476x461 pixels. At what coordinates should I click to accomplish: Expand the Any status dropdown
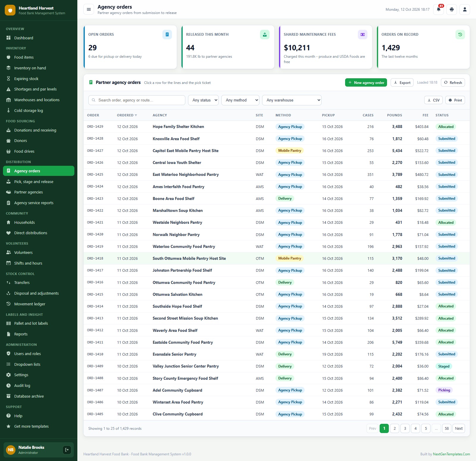click(x=203, y=100)
